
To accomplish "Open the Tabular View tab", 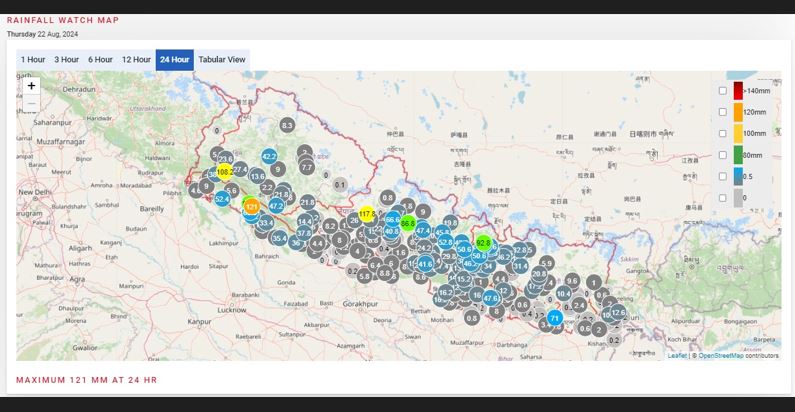I will pos(222,60).
